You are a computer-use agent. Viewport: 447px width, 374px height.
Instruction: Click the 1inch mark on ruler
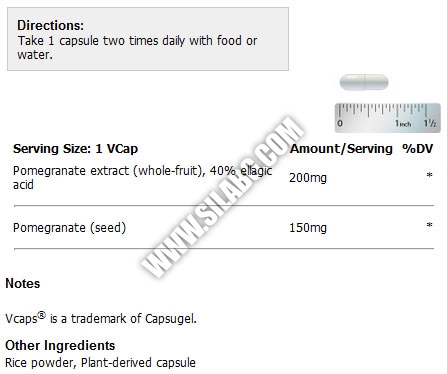coord(403,123)
